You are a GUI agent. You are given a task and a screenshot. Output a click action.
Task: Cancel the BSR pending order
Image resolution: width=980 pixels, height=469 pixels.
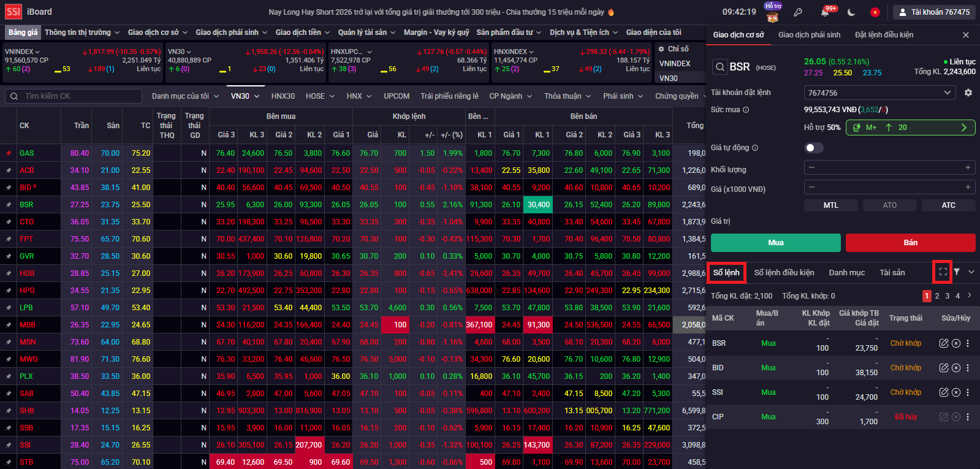[x=955, y=343]
